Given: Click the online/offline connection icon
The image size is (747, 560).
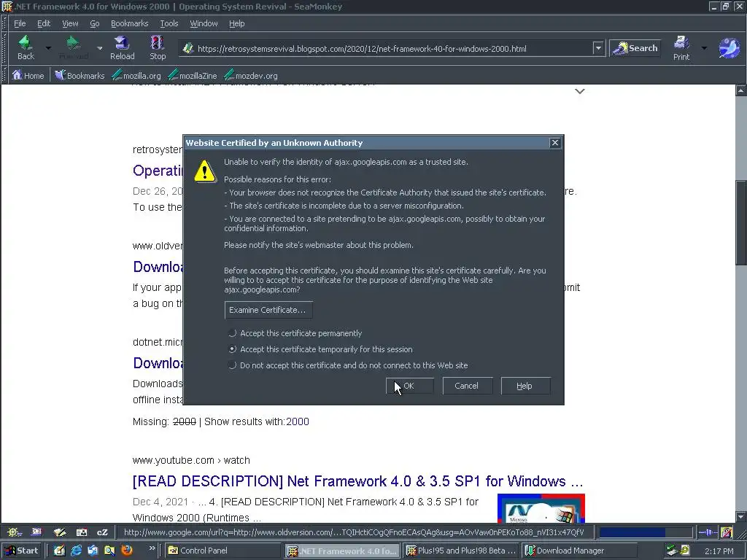Looking at the screenshot, I should (708, 532).
